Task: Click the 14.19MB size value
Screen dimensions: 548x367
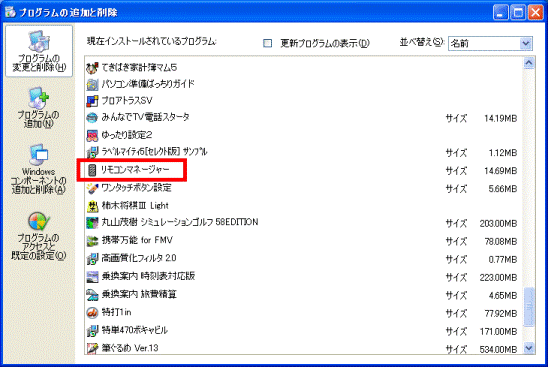Action: 500,118
